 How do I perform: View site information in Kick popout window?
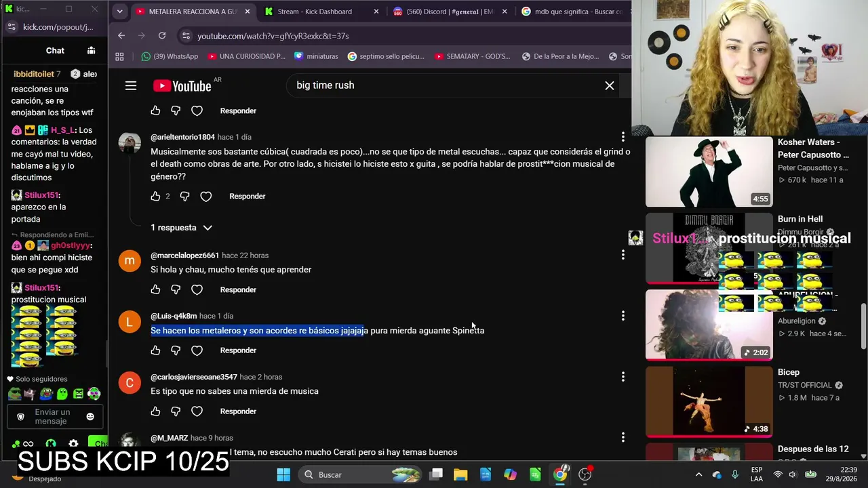[x=12, y=27]
